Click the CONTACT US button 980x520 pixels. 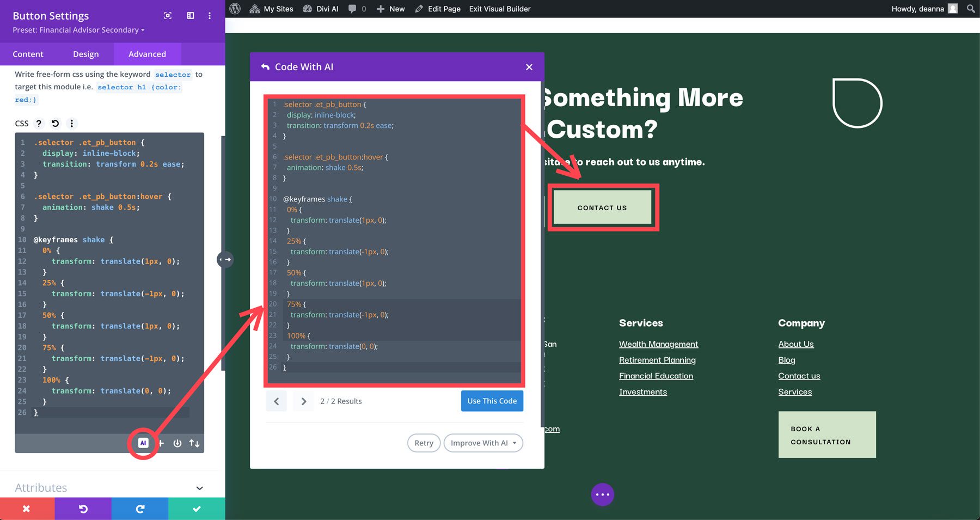pyautogui.click(x=602, y=207)
